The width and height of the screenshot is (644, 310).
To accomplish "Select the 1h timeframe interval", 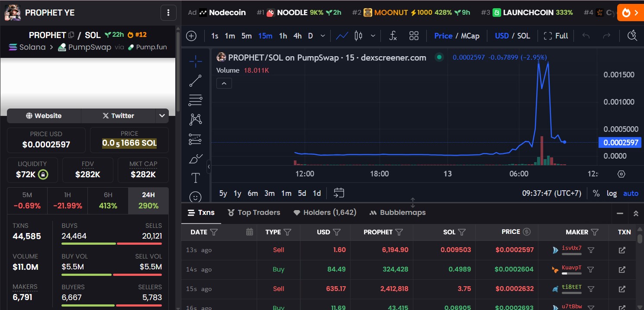I will (x=283, y=36).
